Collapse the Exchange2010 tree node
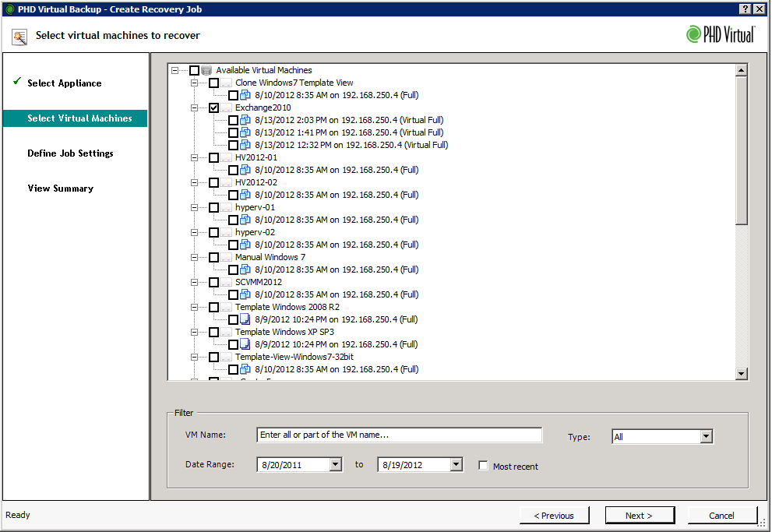The width and height of the screenshot is (772, 532). click(x=195, y=107)
